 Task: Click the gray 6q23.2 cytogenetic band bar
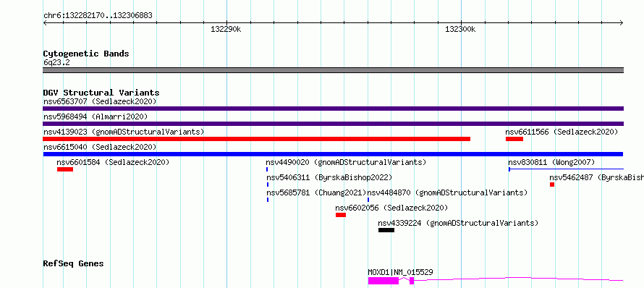click(x=333, y=70)
